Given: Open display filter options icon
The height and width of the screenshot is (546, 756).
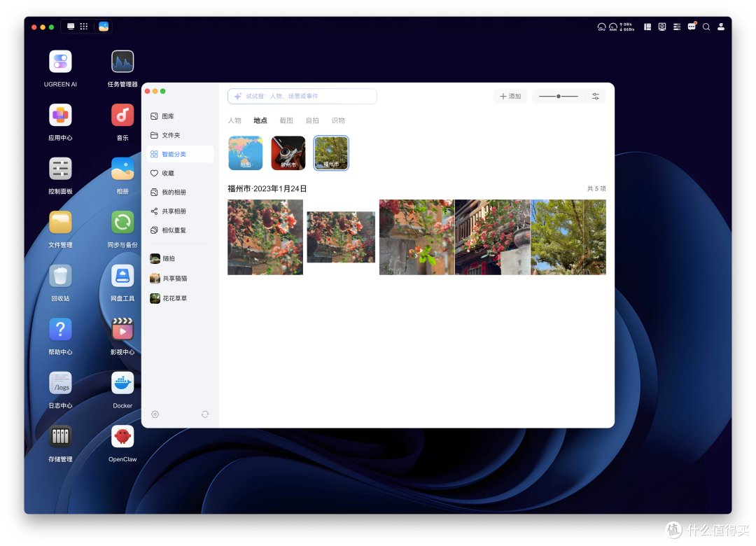Looking at the screenshot, I should click(596, 97).
